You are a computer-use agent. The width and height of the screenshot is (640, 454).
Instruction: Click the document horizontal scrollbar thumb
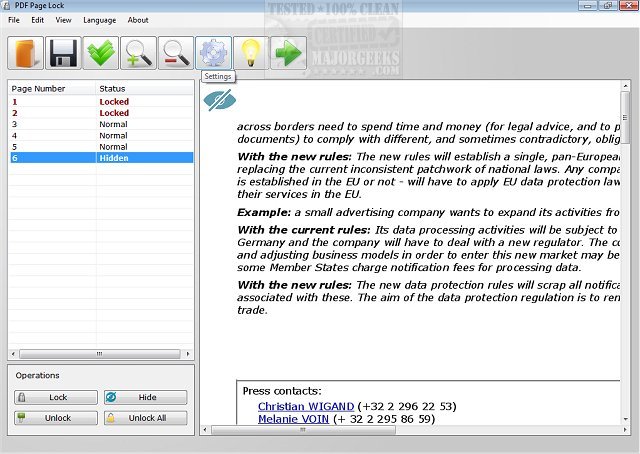tap(303, 430)
